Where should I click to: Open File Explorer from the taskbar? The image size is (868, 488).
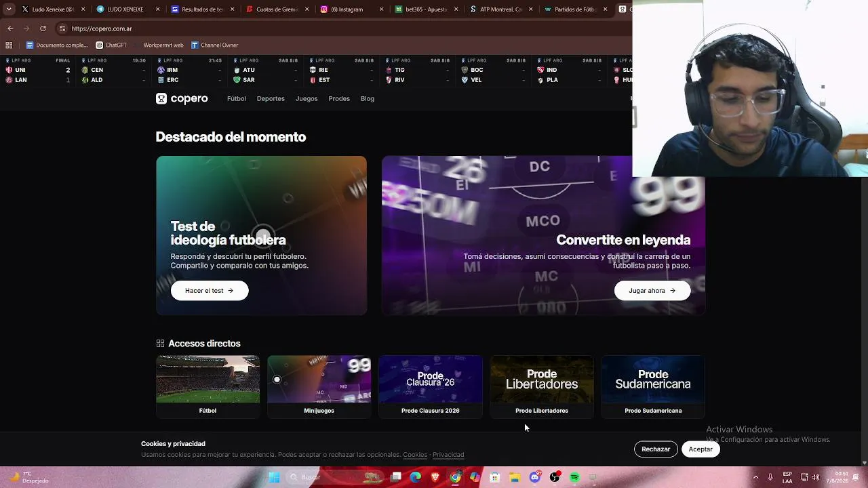click(515, 477)
